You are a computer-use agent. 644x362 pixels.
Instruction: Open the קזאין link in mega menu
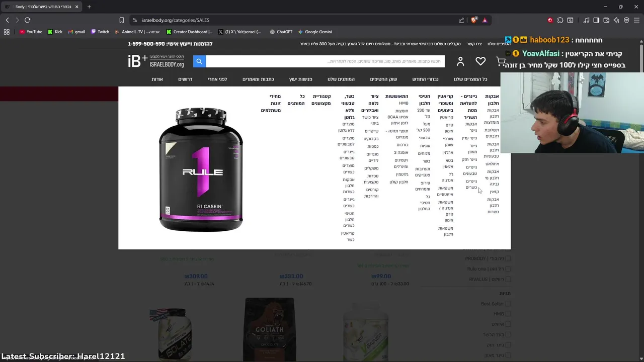pos(495,192)
